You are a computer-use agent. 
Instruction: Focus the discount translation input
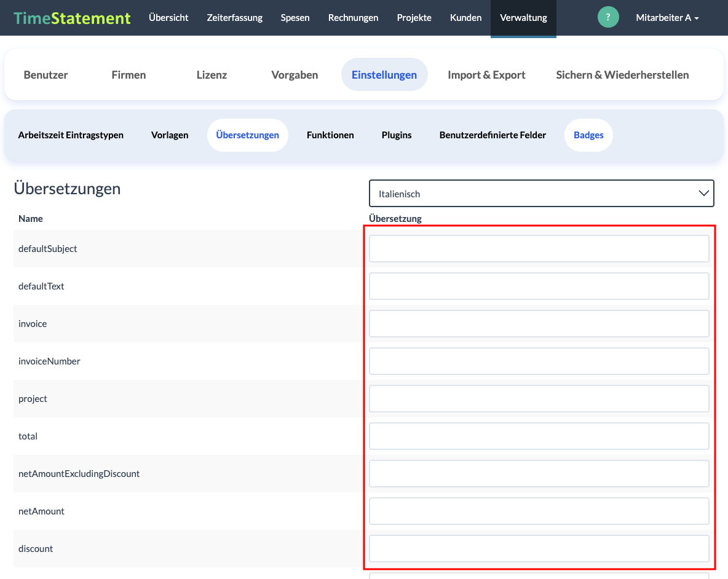point(539,549)
